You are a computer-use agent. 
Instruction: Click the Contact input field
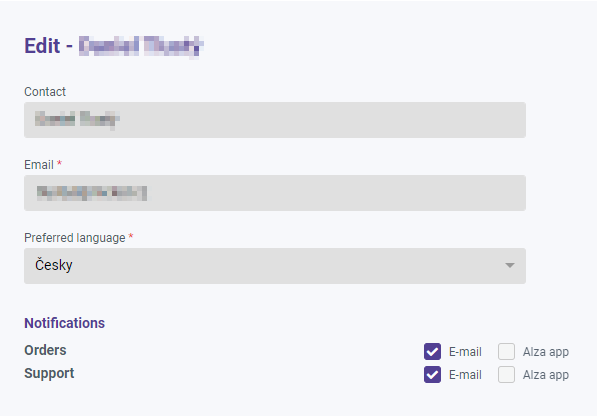[275, 120]
